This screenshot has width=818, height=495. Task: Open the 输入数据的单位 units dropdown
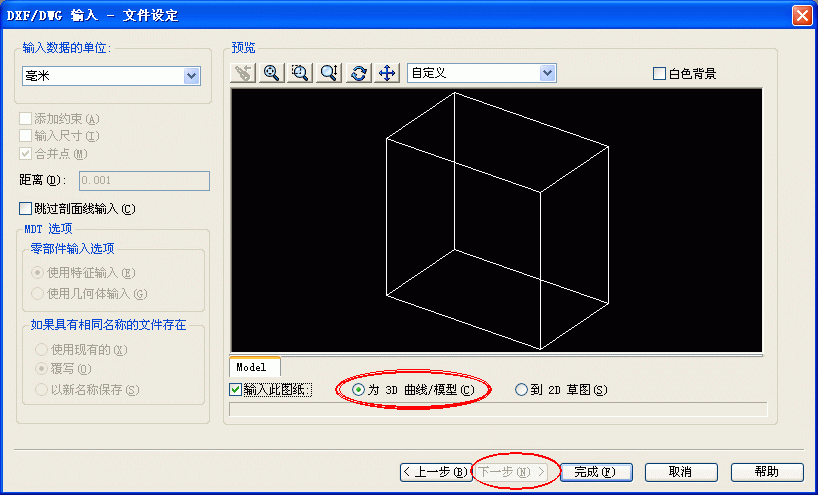(191, 76)
